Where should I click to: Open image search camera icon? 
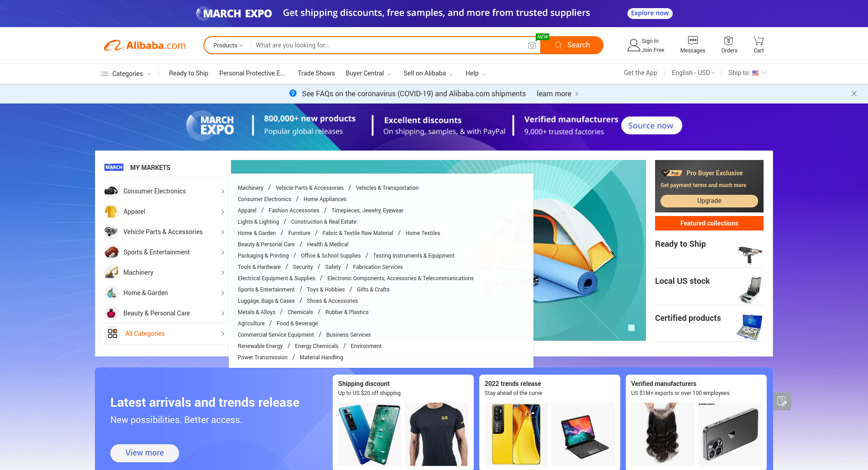(532, 45)
